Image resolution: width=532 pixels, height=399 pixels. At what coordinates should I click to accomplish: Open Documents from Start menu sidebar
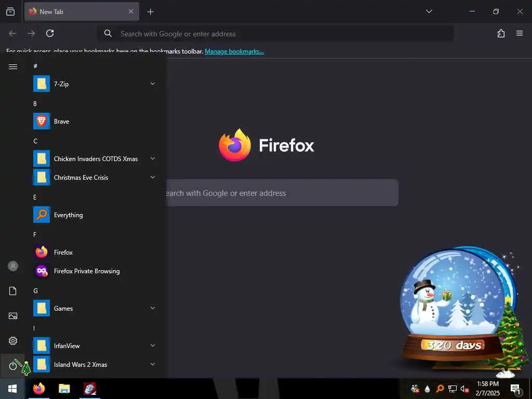[12, 291]
